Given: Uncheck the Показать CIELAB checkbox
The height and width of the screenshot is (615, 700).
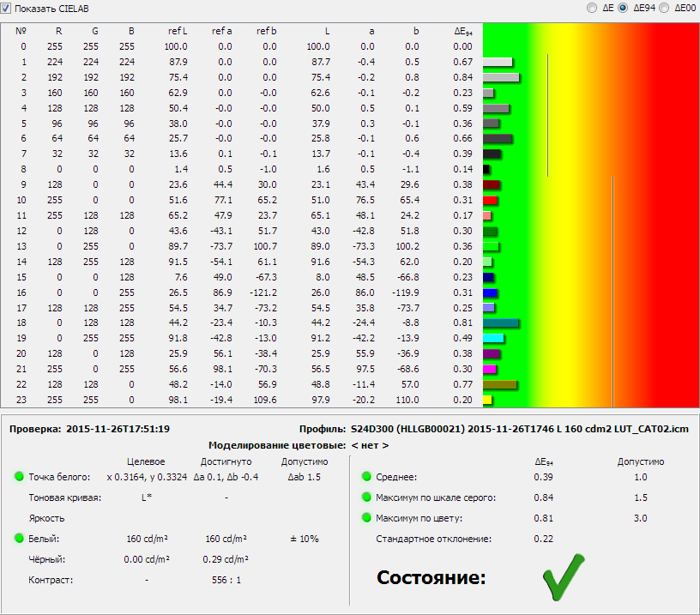Looking at the screenshot, I should [x=5, y=8].
